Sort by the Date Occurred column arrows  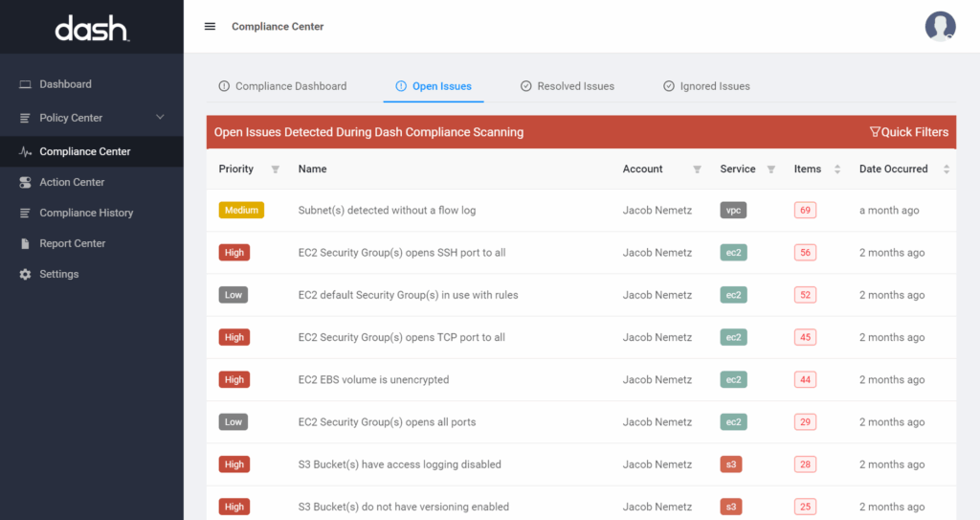(x=947, y=170)
